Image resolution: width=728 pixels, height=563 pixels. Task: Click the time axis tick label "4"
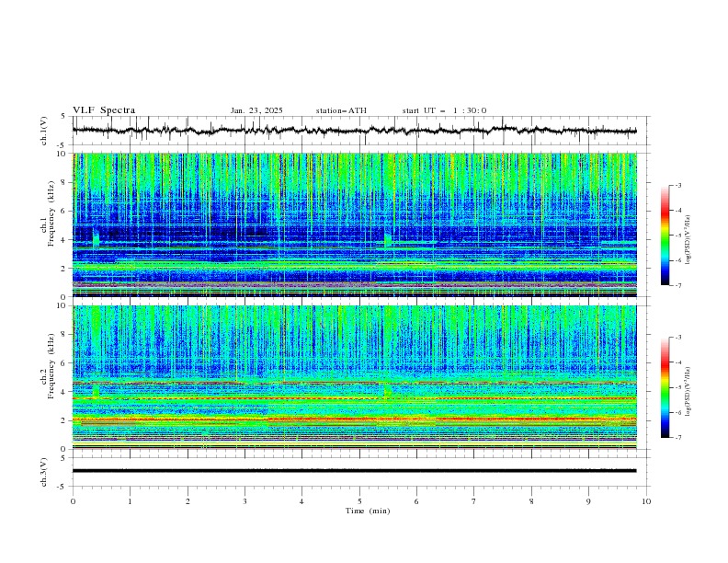point(301,501)
